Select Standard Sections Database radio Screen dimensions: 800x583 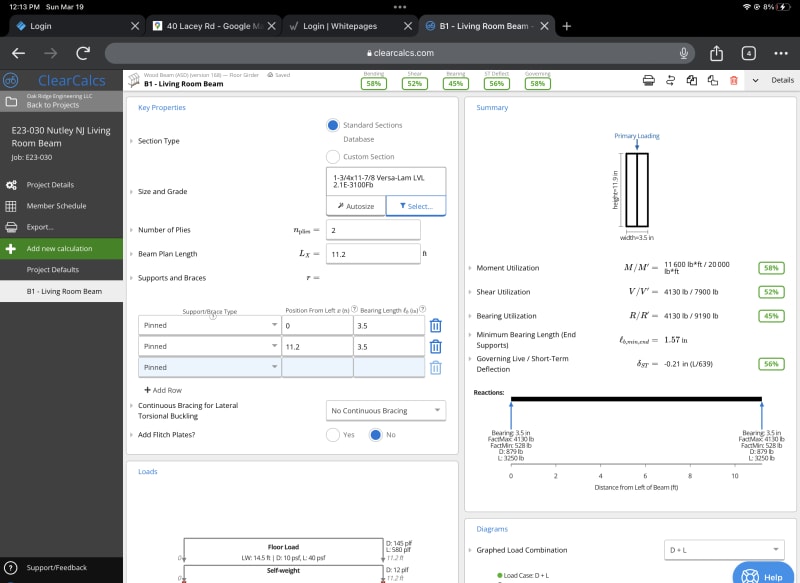333,125
